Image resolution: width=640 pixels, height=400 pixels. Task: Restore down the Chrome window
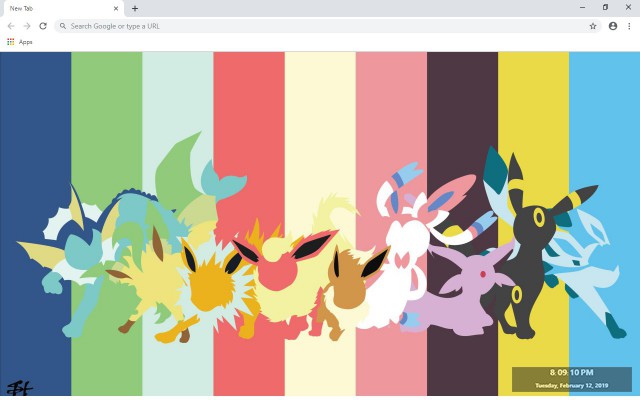(x=605, y=7)
